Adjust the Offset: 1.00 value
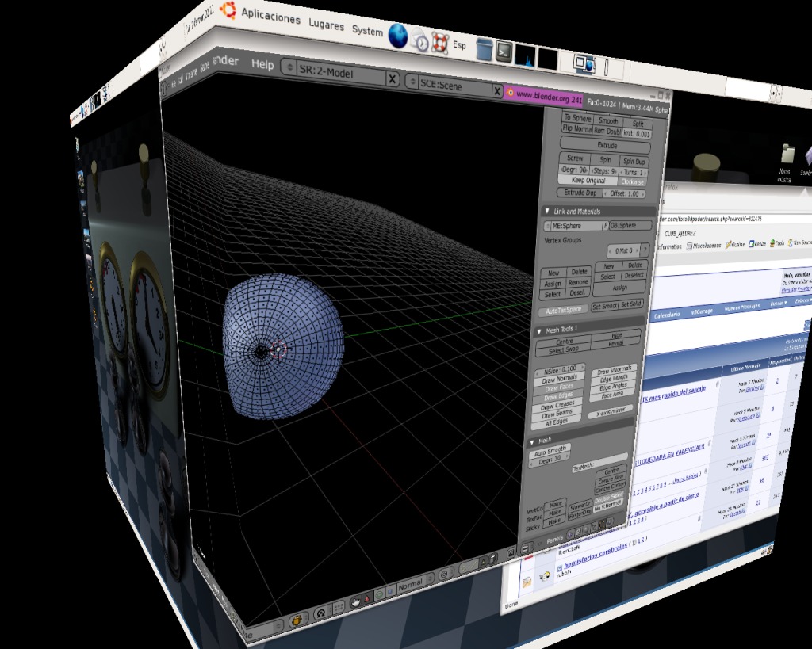This screenshot has width=812, height=649. (x=624, y=193)
